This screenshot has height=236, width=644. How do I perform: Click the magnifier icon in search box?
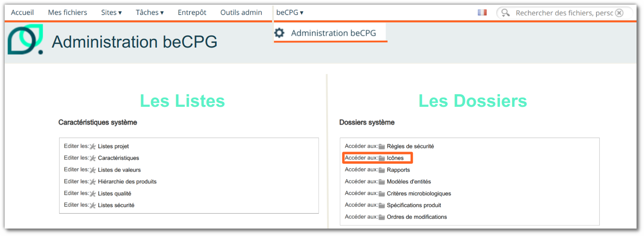[x=506, y=13]
